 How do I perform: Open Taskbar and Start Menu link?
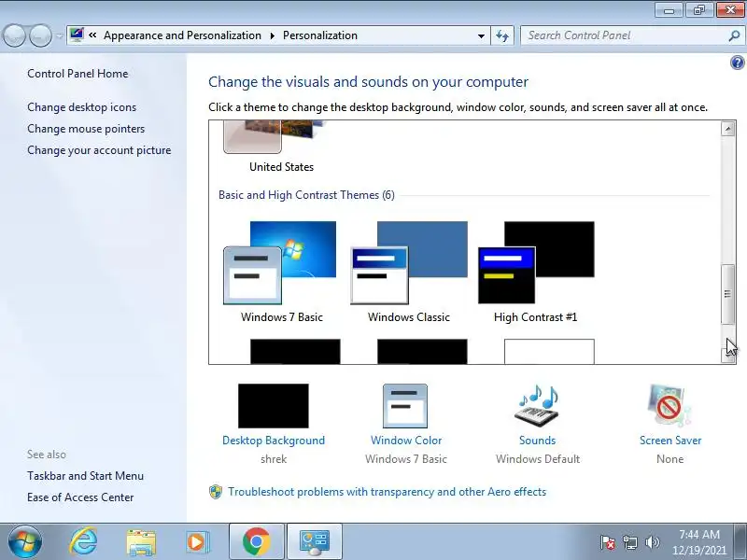coord(85,476)
